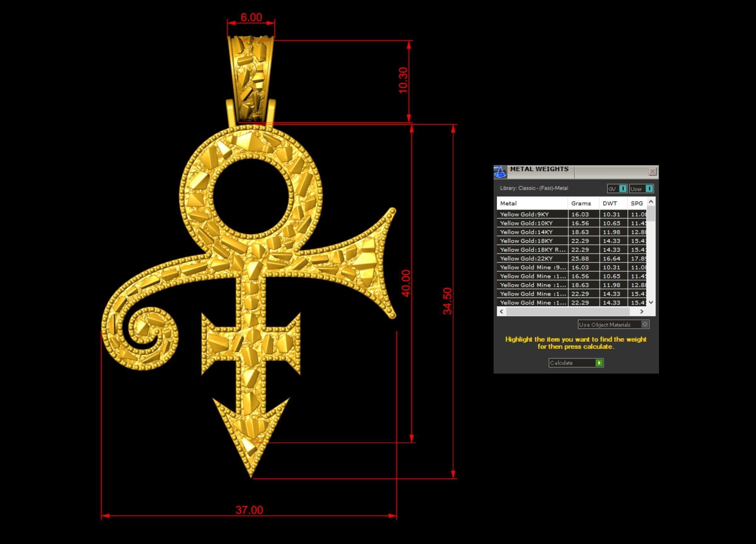This screenshot has width=756, height=544.
Task: Click the 40.00 vertical dimension label
Action: coord(406,283)
